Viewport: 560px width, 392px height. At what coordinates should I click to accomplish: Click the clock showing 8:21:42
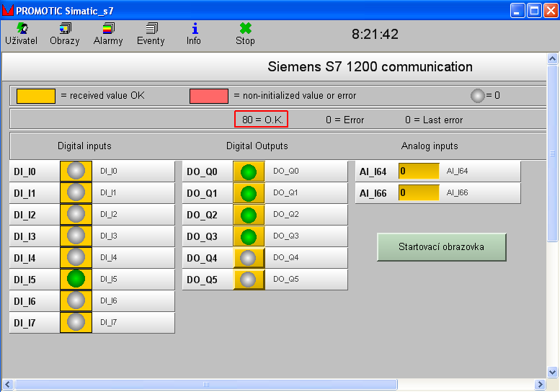[x=375, y=35]
